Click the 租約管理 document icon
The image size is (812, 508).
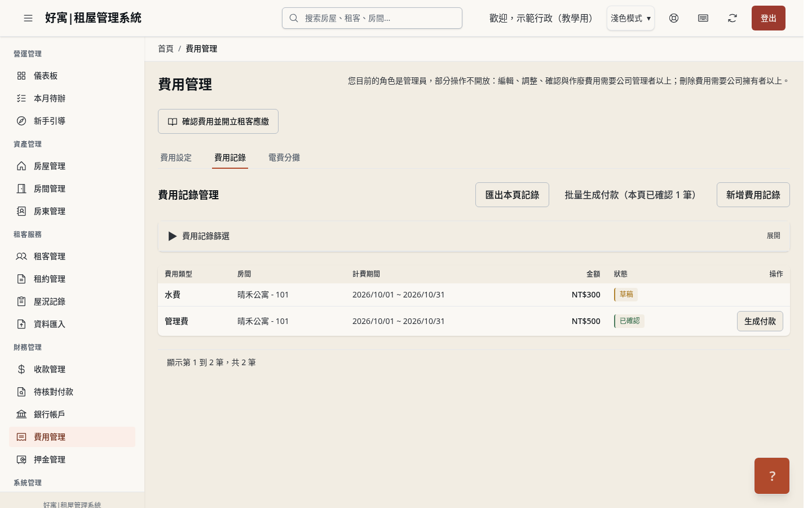coord(21,279)
